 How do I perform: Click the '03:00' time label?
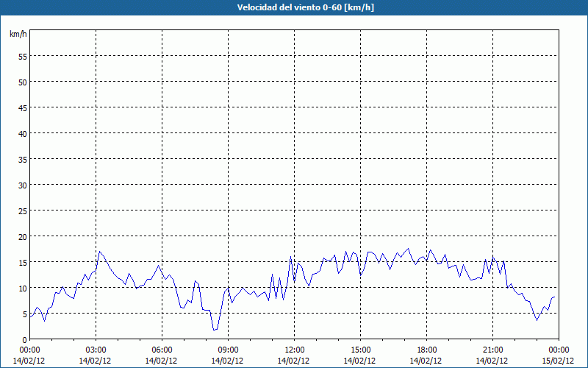pyautogui.click(x=96, y=350)
